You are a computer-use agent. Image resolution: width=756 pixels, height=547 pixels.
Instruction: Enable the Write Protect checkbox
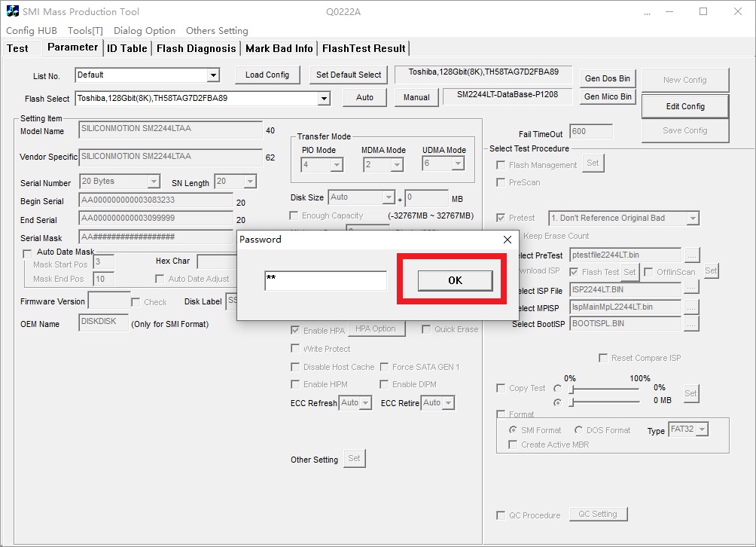tap(295, 349)
